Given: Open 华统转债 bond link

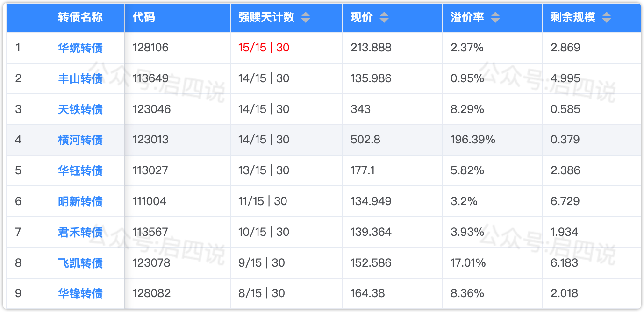Looking at the screenshot, I should (x=80, y=48).
